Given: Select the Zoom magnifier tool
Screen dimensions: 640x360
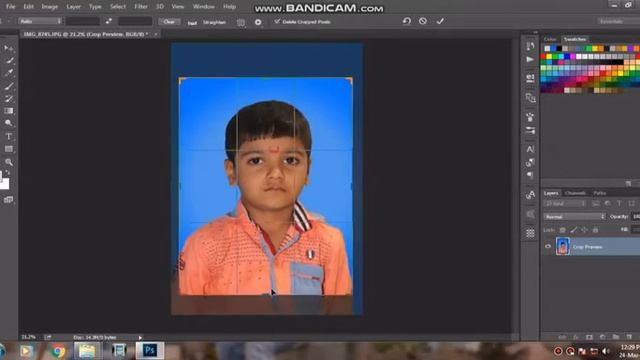Looking at the screenshot, I should click(9, 162).
